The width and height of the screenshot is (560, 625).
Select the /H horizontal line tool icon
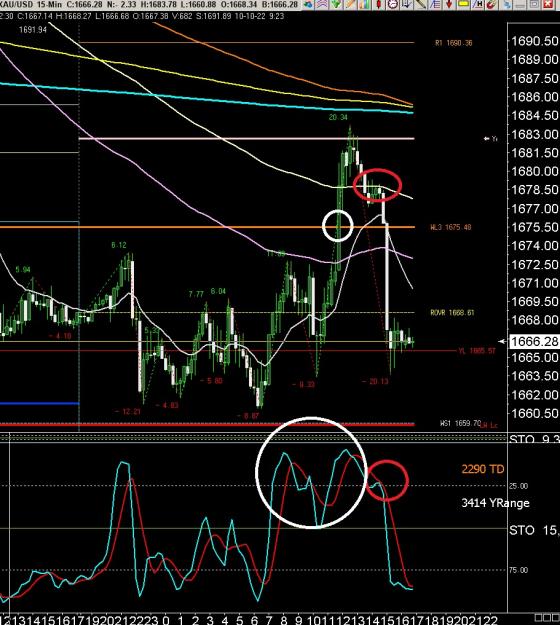click(477, 4)
